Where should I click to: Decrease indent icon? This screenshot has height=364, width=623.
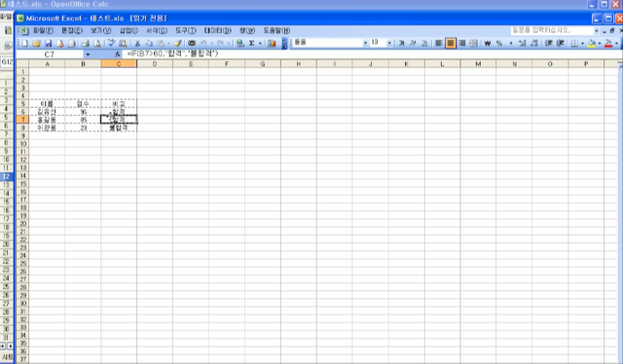(549, 43)
